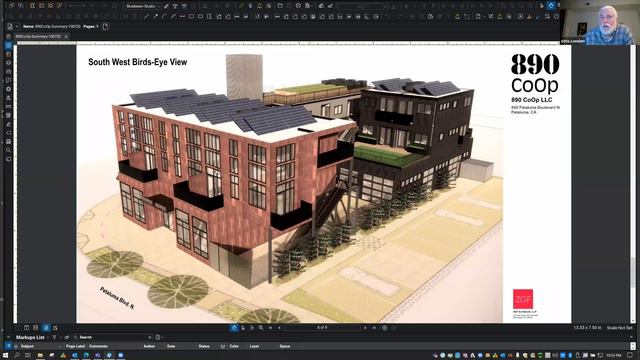Viewport: 640px width, 360px height.
Task: Open file info dropdown arrow beside Name
Action: [17, 27]
